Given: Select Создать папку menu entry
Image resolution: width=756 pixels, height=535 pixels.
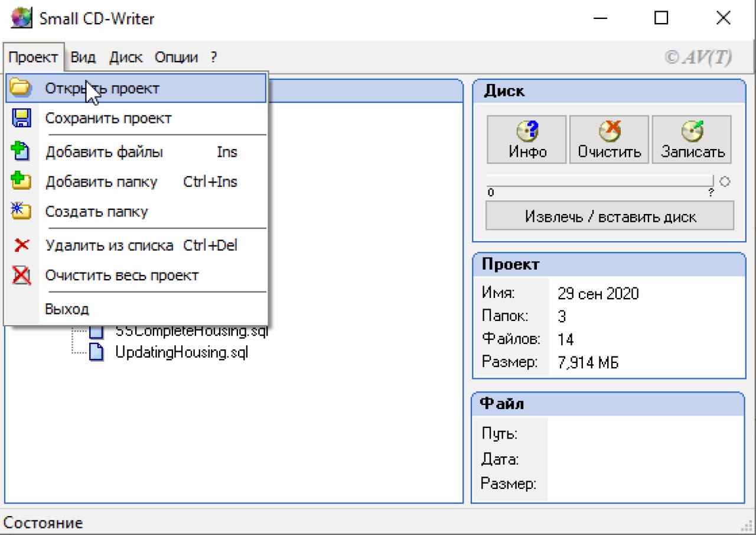Looking at the screenshot, I should click(136, 212).
